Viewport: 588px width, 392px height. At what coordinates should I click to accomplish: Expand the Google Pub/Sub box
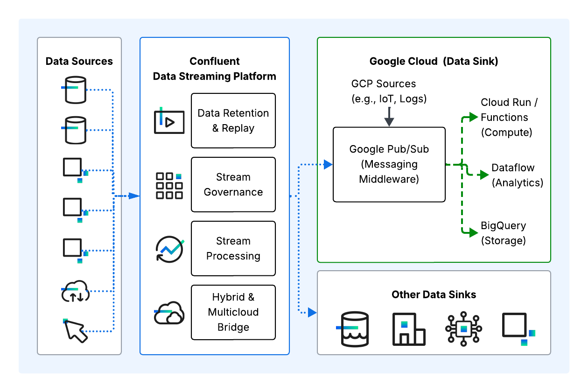pos(389,164)
